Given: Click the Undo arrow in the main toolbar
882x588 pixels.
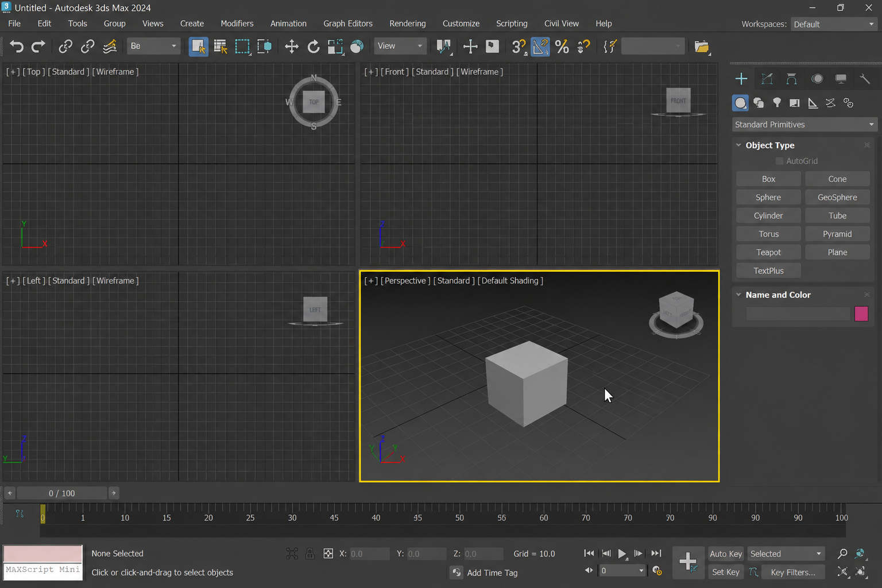Looking at the screenshot, I should [x=17, y=47].
